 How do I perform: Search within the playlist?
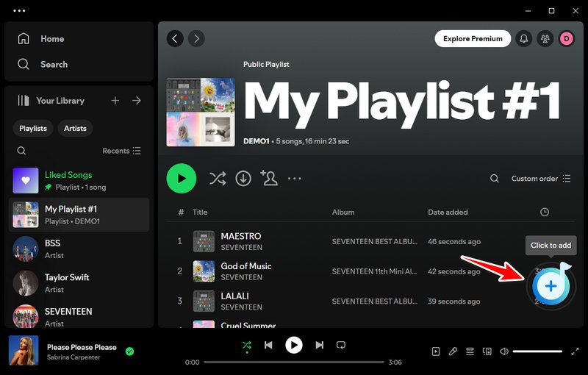coord(495,179)
